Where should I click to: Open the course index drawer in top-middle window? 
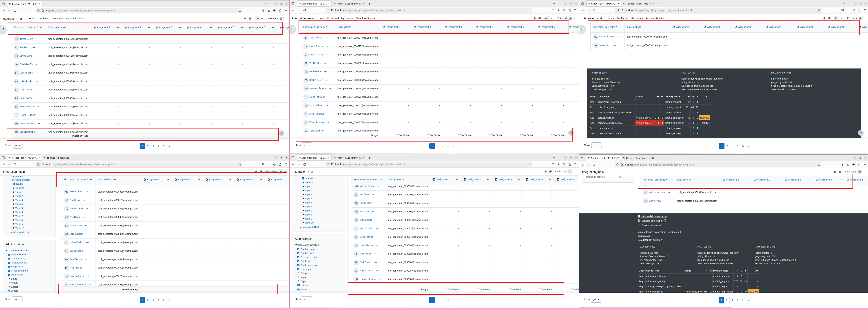click(292, 29)
